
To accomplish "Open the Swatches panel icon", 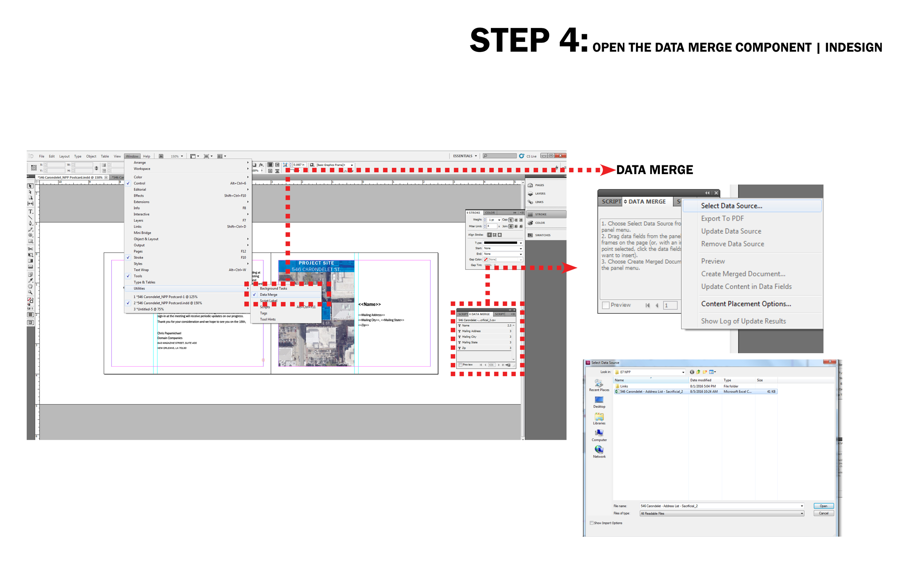I will tap(530, 235).
